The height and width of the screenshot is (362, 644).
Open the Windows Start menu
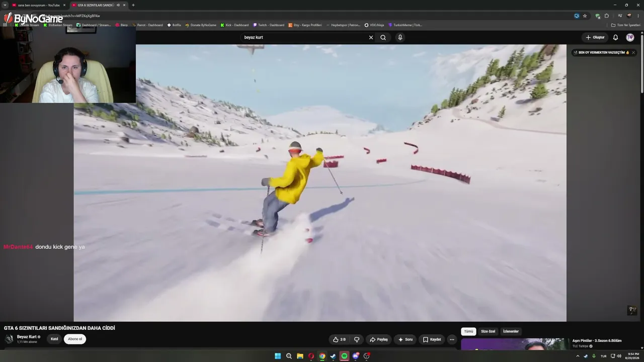[278, 356]
